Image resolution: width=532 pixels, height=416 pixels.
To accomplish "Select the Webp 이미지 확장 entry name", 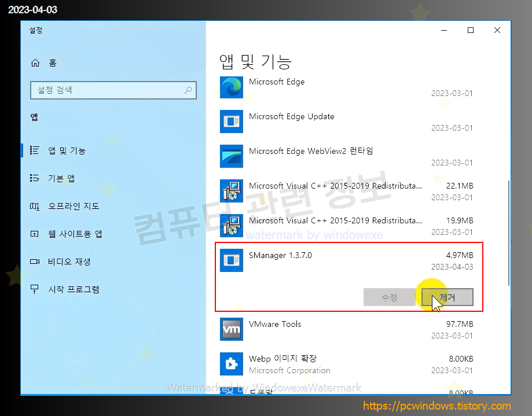I will [282, 358].
